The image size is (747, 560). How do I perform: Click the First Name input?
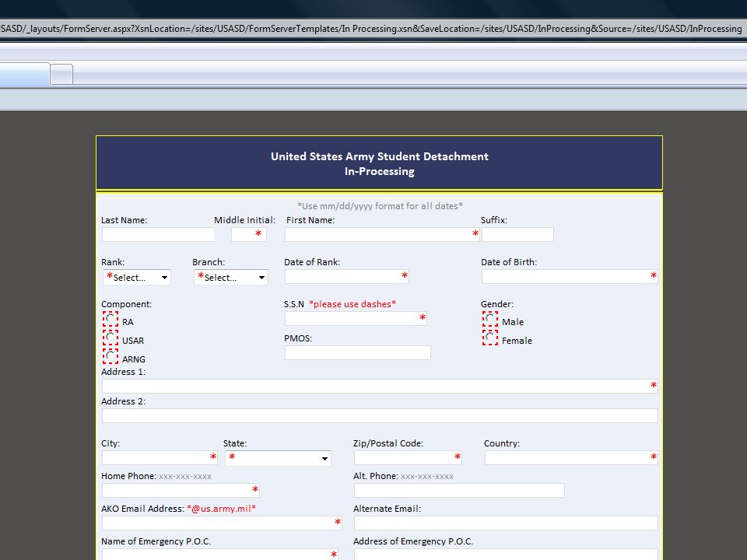point(382,234)
